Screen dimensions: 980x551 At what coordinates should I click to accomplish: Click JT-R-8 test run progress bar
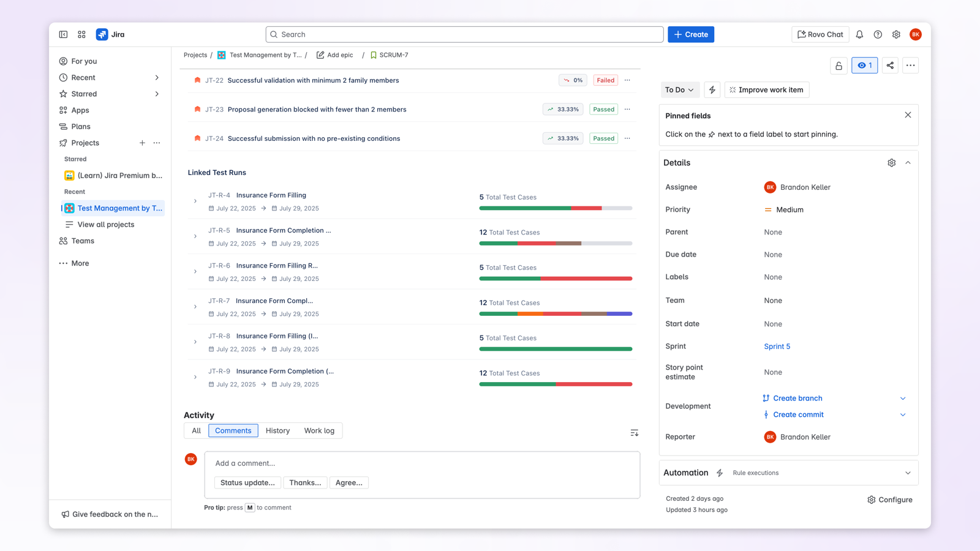[556, 349]
